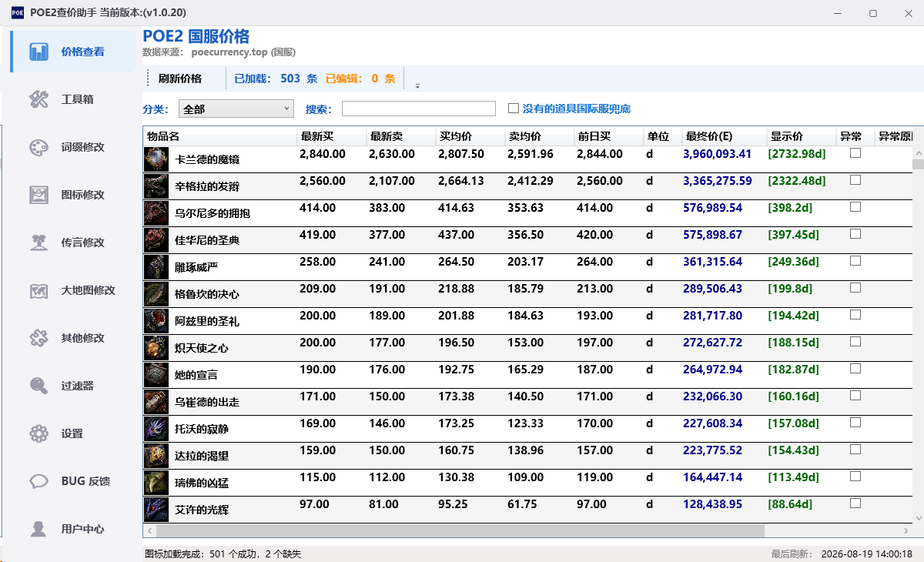Image resolution: width=924 pixels, height=562 pixels.
Task: Tick the 异常 checkbox for 托沃的寂静
Action: [855, 423]
